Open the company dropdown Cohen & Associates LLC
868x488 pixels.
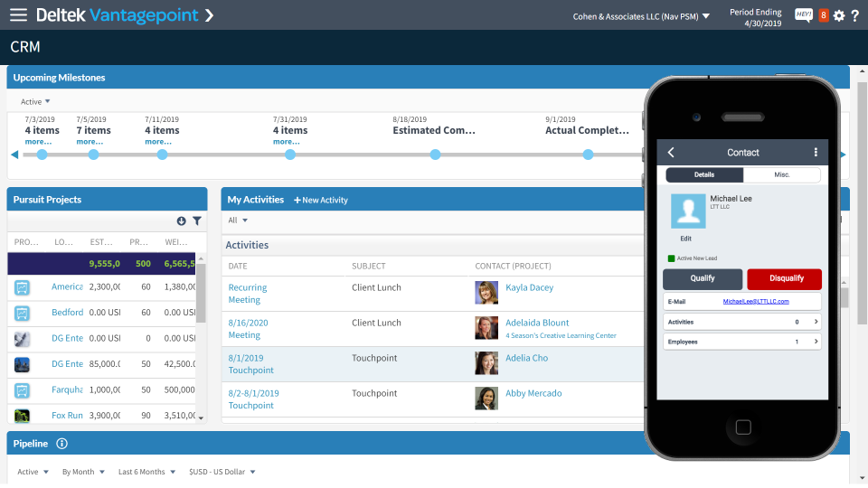pos(641,16)
